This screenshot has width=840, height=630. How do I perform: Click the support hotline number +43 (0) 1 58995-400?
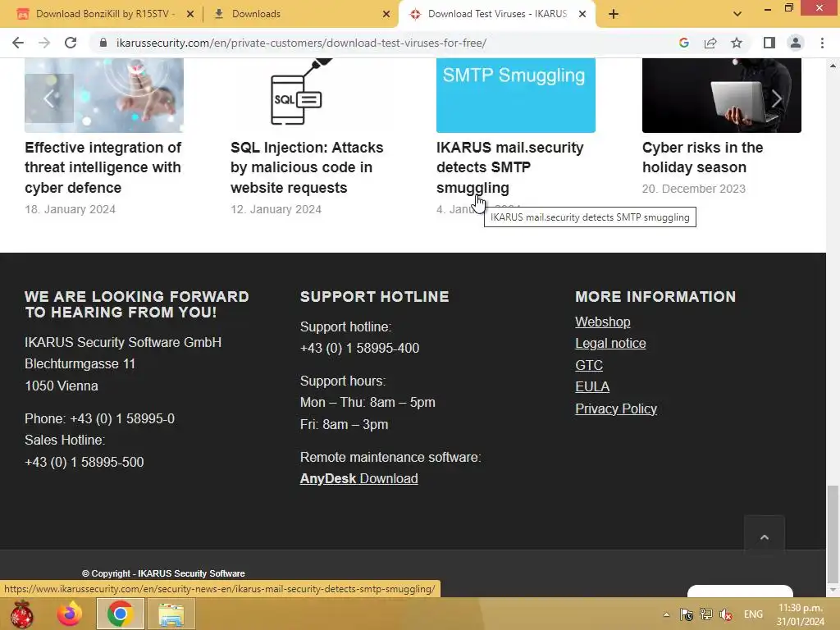[359, 348]
